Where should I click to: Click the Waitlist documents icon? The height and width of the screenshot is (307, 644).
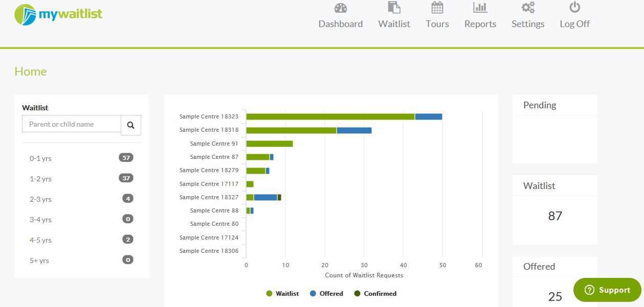[393, 8]
